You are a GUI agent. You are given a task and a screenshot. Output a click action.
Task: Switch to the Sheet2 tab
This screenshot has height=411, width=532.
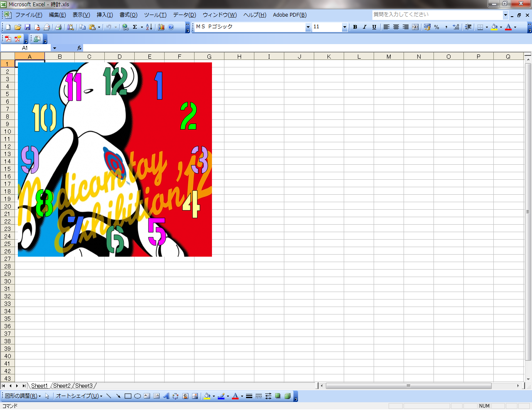(x=62, y=386)
